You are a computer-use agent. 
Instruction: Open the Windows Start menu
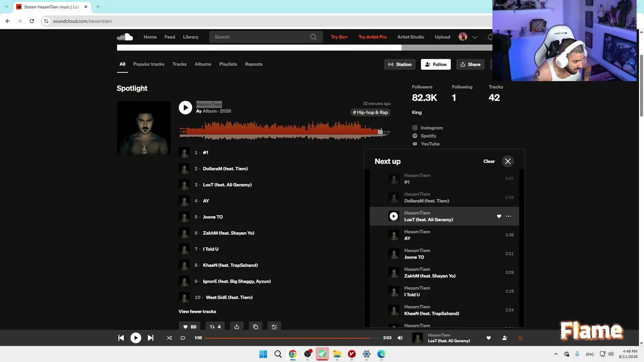263,354
